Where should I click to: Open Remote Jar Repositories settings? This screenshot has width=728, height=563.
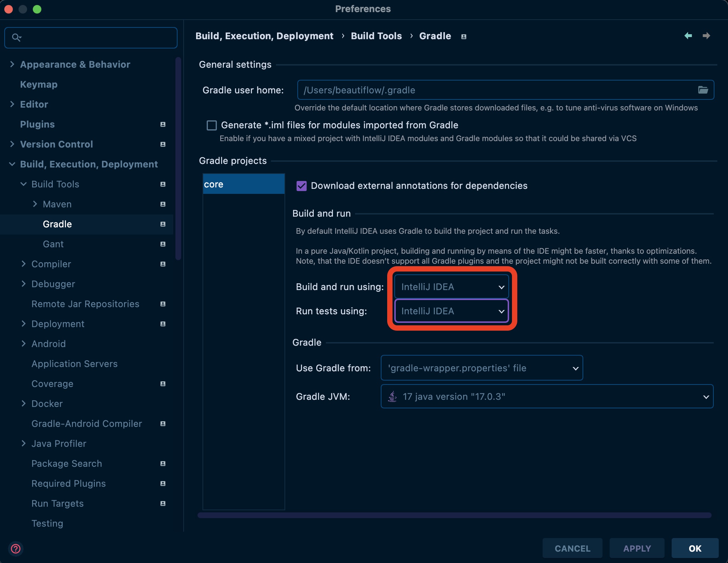tap(85, 304)
